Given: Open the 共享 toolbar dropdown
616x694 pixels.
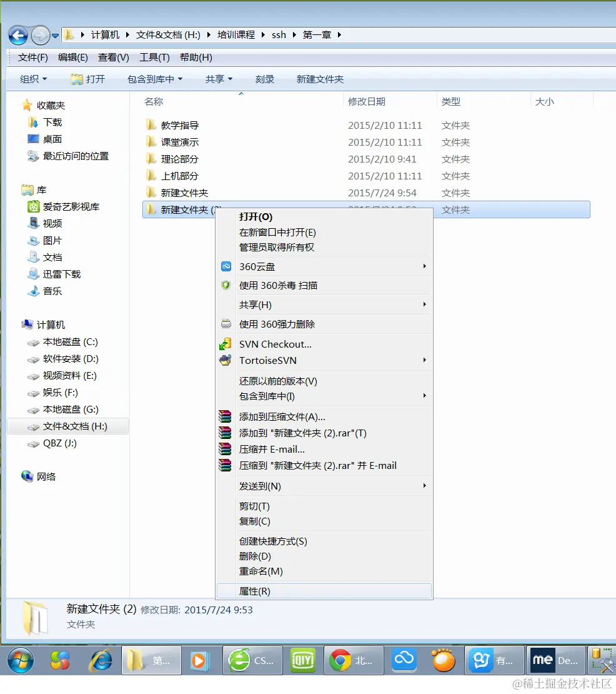Looking at the screenshot, I should pos(217,79).
